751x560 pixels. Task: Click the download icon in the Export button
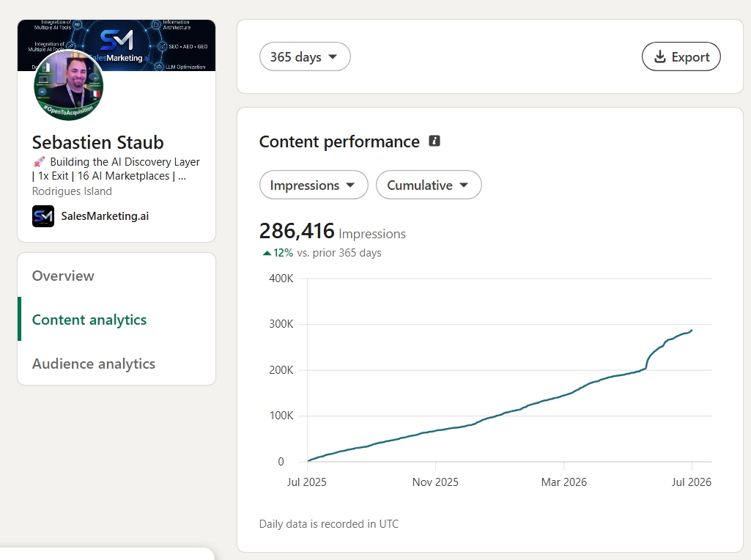(660, 56)
